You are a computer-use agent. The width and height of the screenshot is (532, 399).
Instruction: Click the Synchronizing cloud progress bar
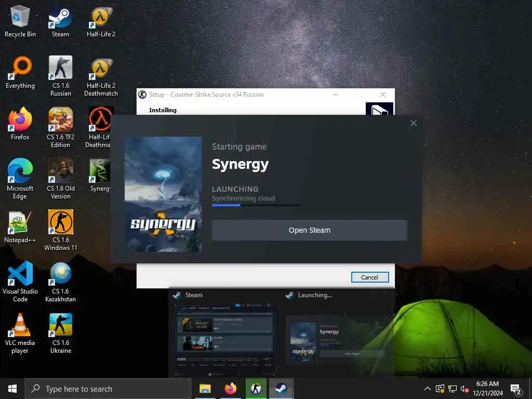point(256,205)
